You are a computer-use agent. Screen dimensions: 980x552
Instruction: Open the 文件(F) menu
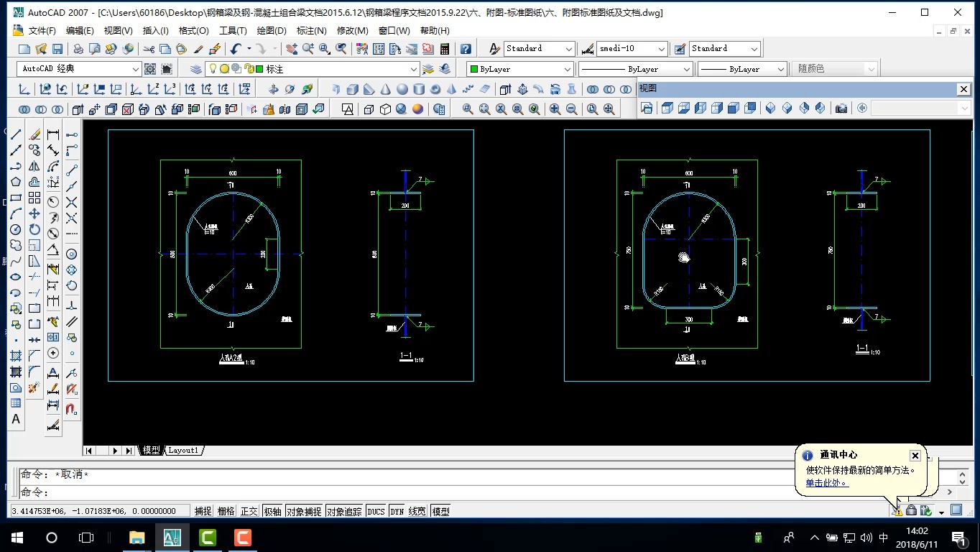click(42, 31)
